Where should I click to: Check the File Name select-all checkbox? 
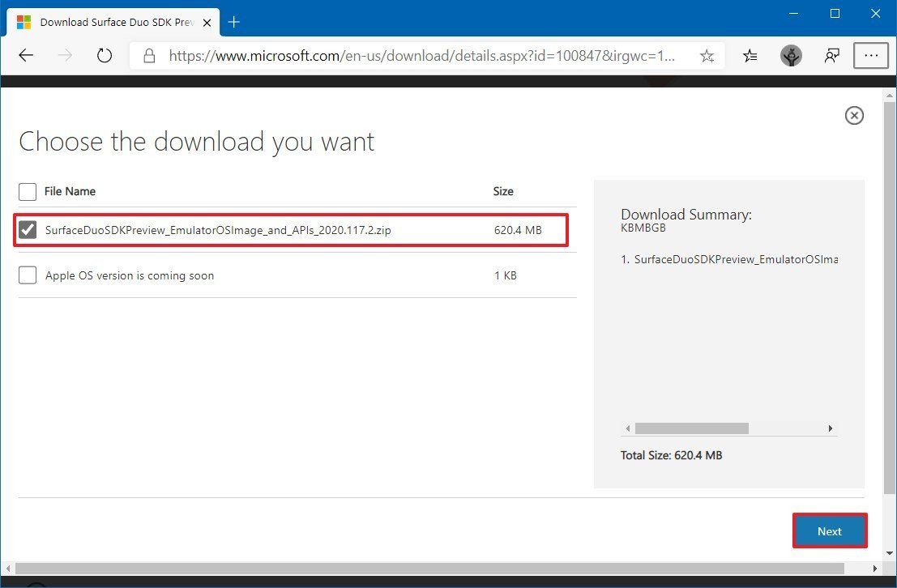point(28,191)
